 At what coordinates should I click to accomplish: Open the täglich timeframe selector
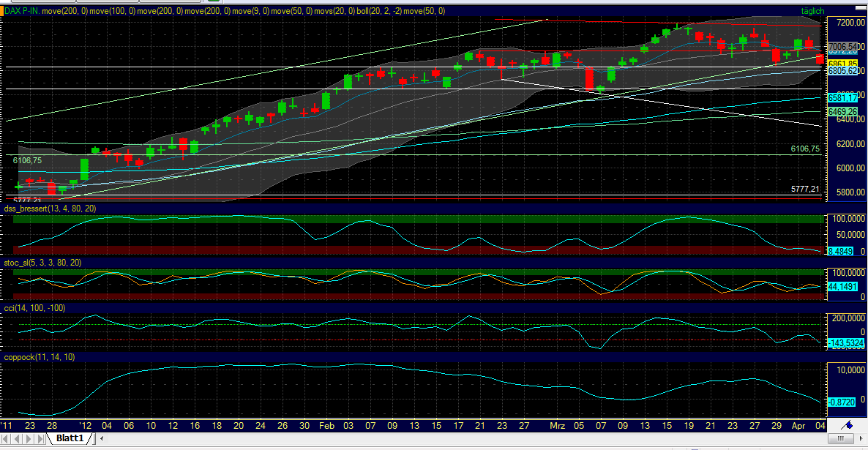[815, 11]
